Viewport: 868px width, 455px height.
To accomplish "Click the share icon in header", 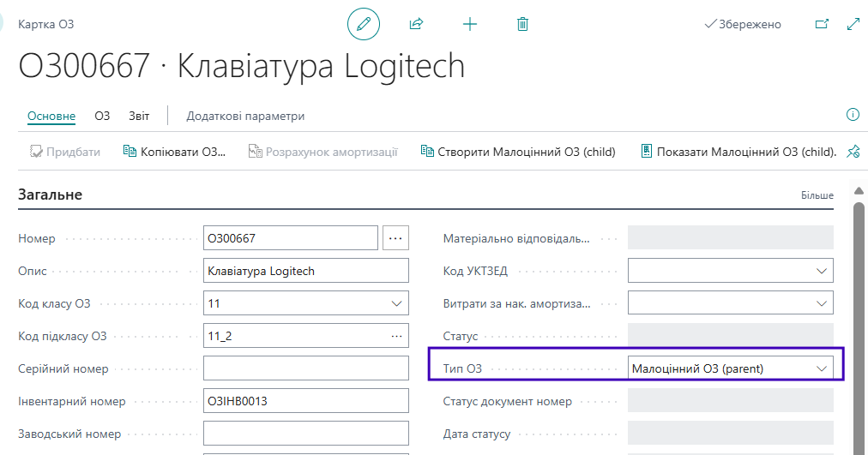I will [417, 24].
